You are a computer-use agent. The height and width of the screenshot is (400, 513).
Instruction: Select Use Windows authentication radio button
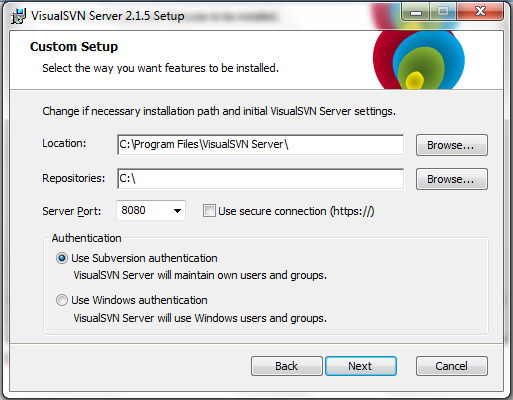(62, 300)
